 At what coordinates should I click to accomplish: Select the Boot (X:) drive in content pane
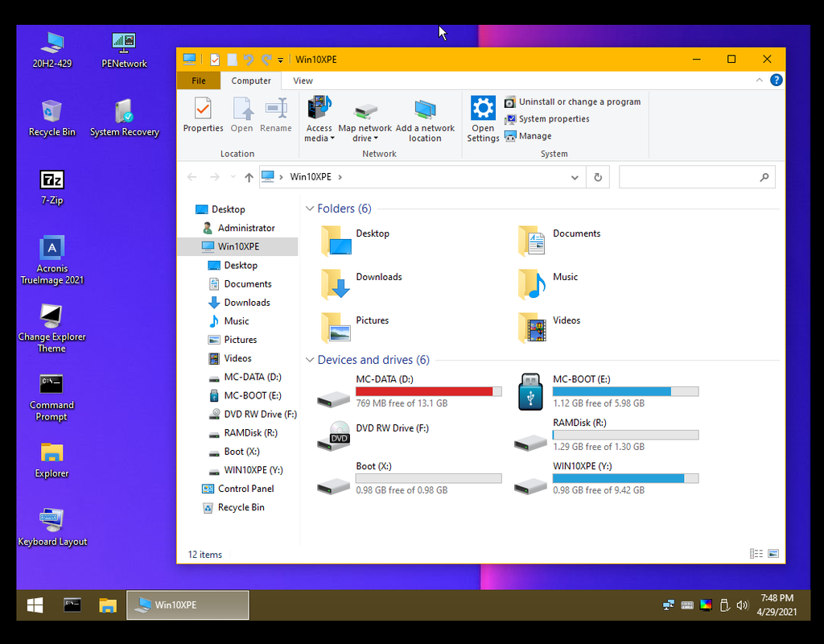click(x=409, y=478)
